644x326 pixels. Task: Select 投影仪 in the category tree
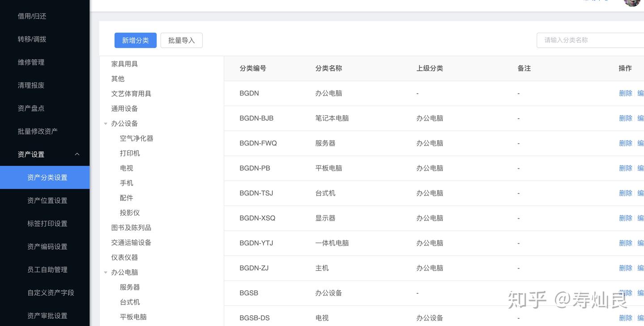(x=130, y=213)
